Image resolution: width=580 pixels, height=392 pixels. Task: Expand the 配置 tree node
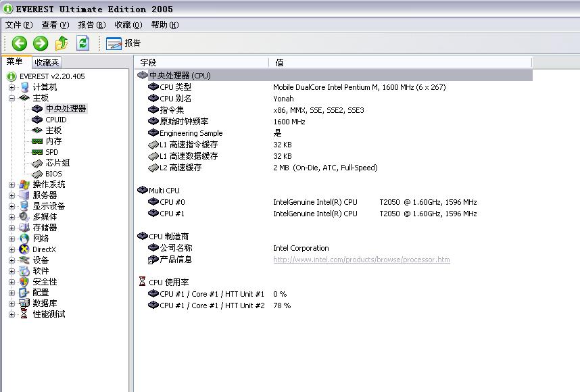(x=12, y=293)
